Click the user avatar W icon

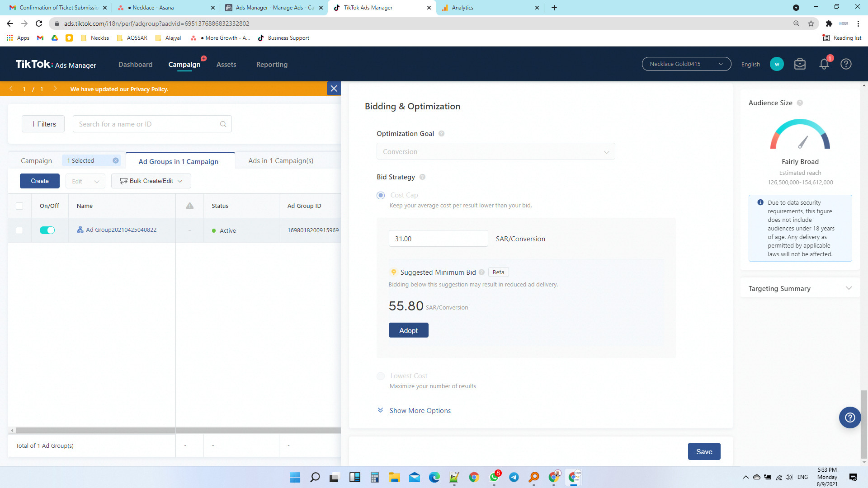click(x=777, y=64)
